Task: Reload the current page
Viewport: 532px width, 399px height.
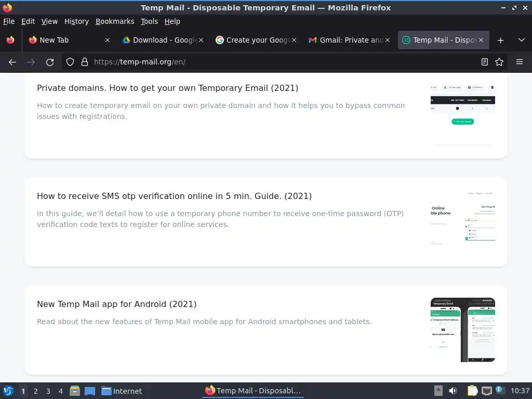Action: pos(50,62)
